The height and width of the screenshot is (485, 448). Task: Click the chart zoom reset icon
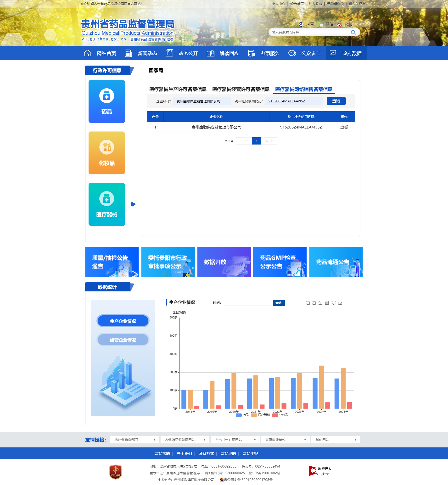pyautogui.click(x=314, y=303)
